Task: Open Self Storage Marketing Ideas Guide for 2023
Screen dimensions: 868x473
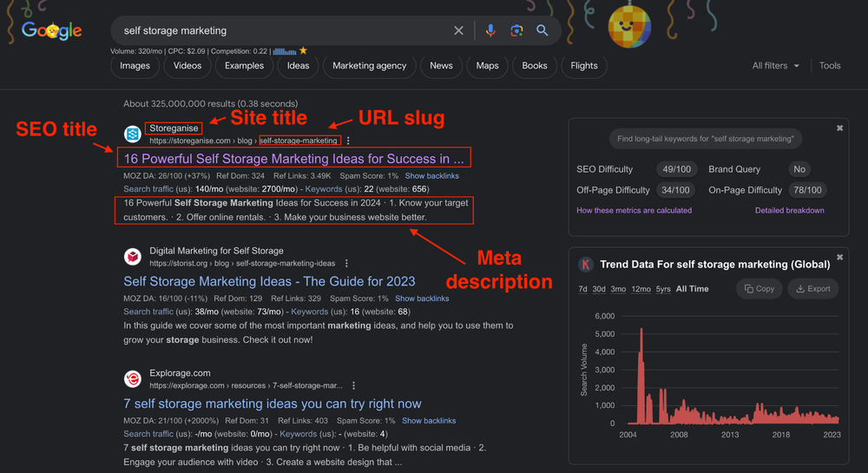Action: [x=269, y=281]
